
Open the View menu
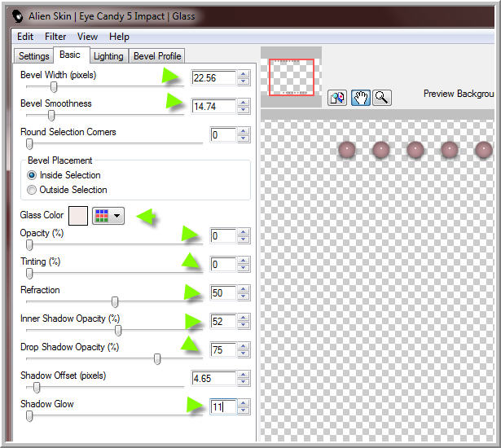(87, 37)
